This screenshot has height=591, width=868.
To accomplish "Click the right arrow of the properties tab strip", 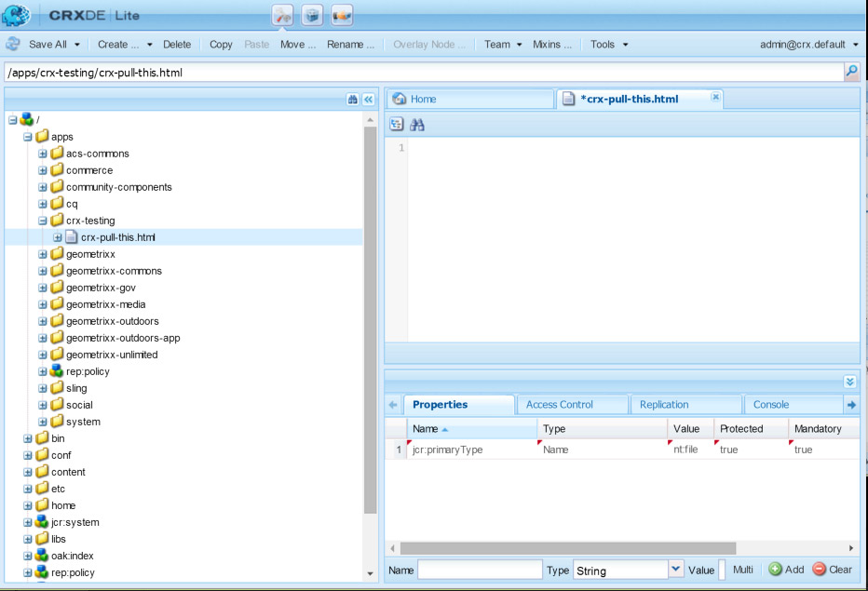I will tap(851, 405).
